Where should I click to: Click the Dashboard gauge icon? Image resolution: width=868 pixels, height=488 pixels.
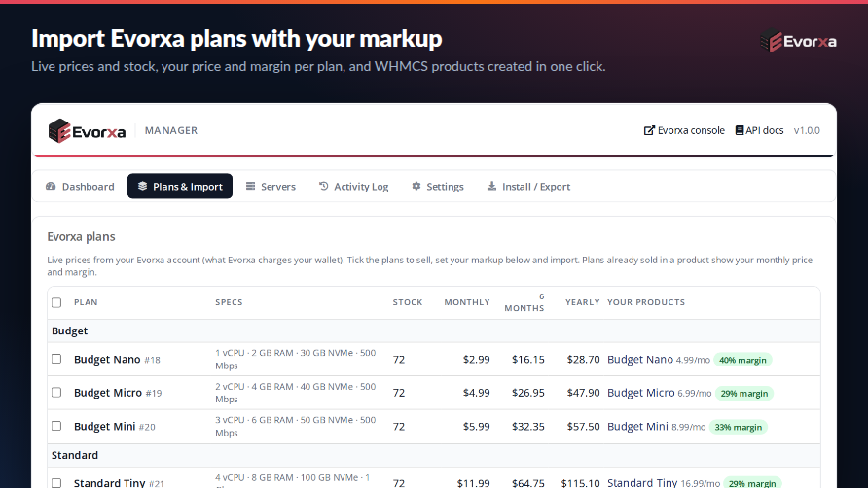(x=51, y=186)
